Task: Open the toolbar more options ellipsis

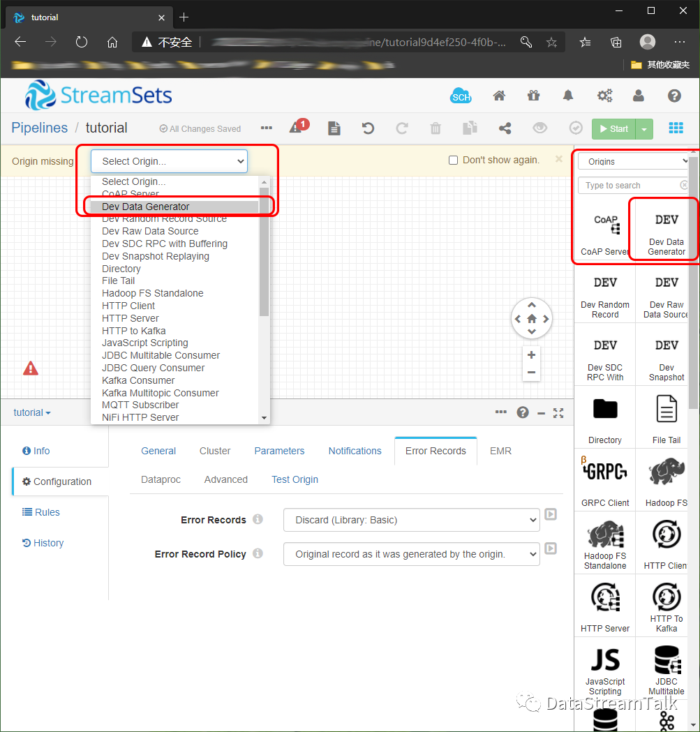Action: pyautogui.click(x=266, y=128)
